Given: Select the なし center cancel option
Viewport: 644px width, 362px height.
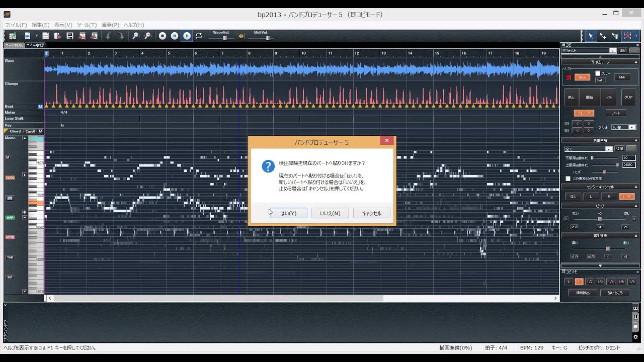Looking at the screenshot, I should pos(573,197).
